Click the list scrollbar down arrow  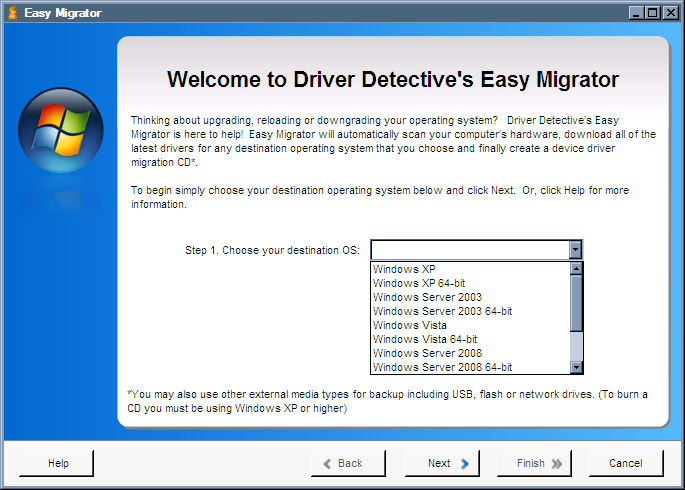coord(576,367)
